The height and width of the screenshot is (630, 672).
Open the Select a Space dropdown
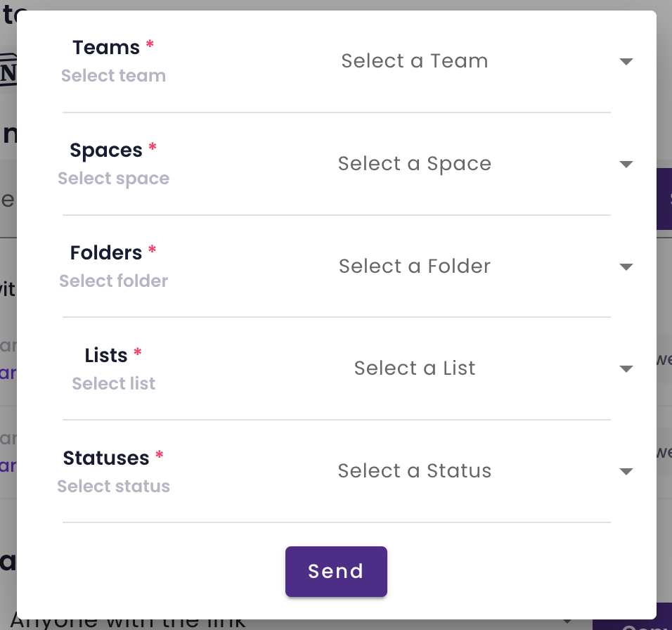[415, 164]
